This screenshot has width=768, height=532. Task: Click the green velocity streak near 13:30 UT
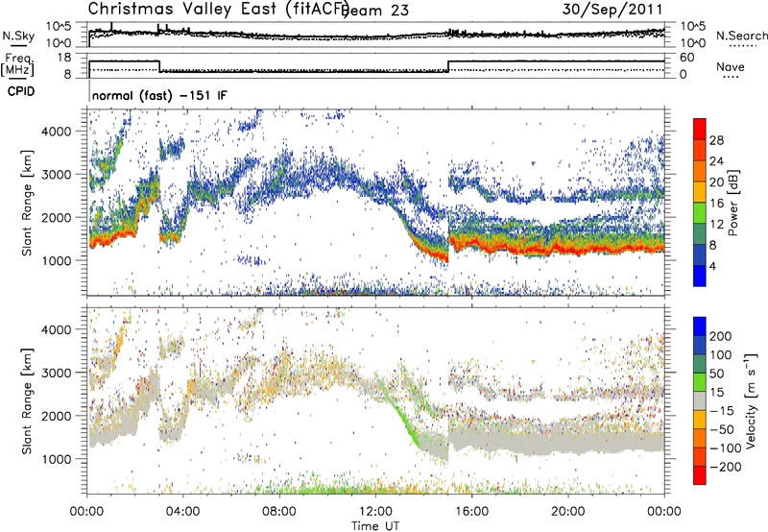pos(406,424)
